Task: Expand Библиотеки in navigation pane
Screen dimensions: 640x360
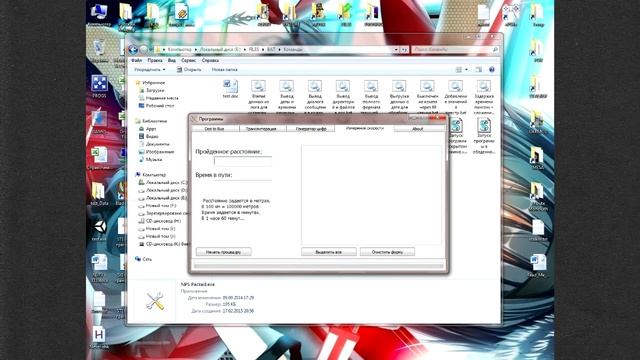Action: pos(150,121)
